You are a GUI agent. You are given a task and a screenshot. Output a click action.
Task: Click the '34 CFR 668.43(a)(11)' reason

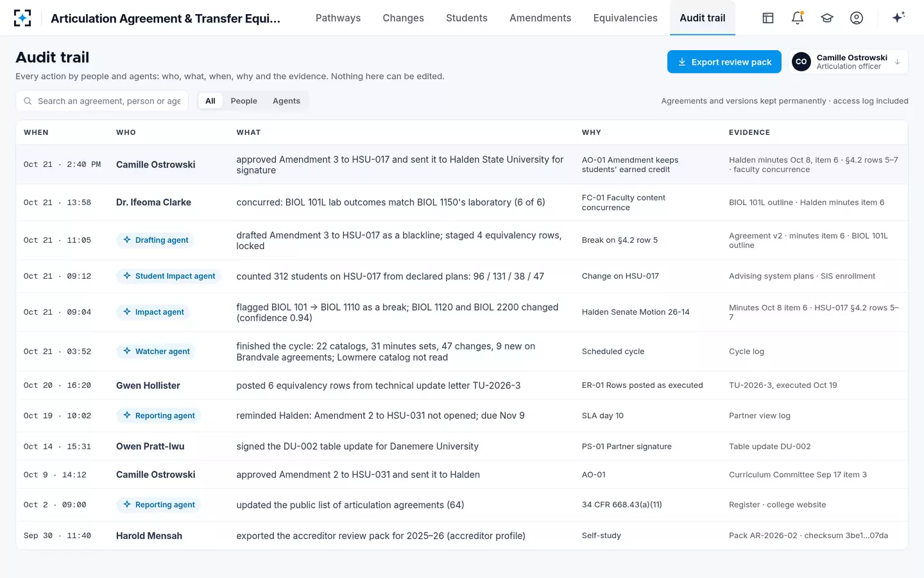click(x=622, y=505)
